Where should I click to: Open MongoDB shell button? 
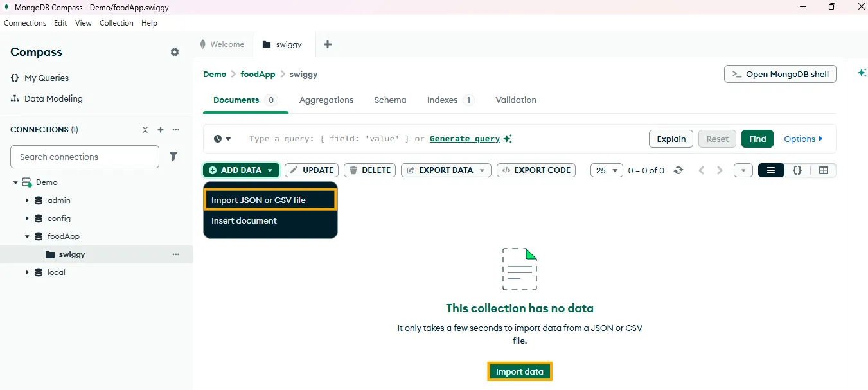click(780, 74)
